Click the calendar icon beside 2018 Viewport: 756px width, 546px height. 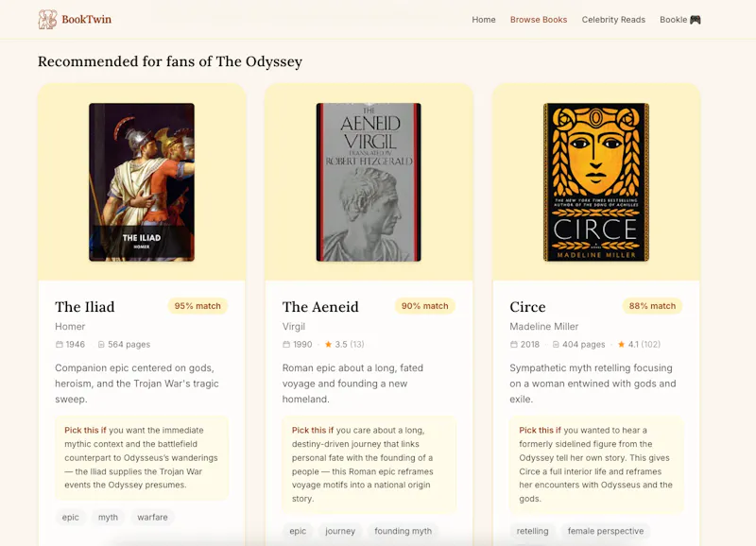click(x=514, y=345)
